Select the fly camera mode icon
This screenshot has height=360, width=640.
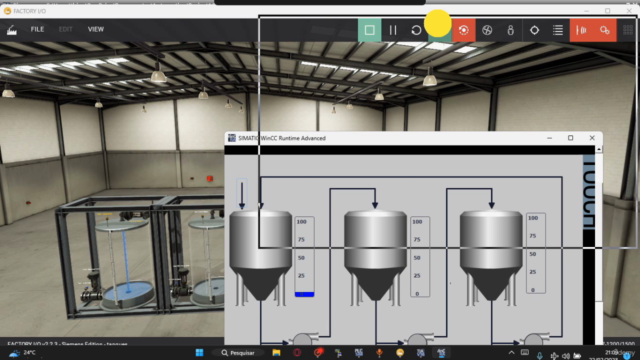pyautogui.click(x=487, y=30)
